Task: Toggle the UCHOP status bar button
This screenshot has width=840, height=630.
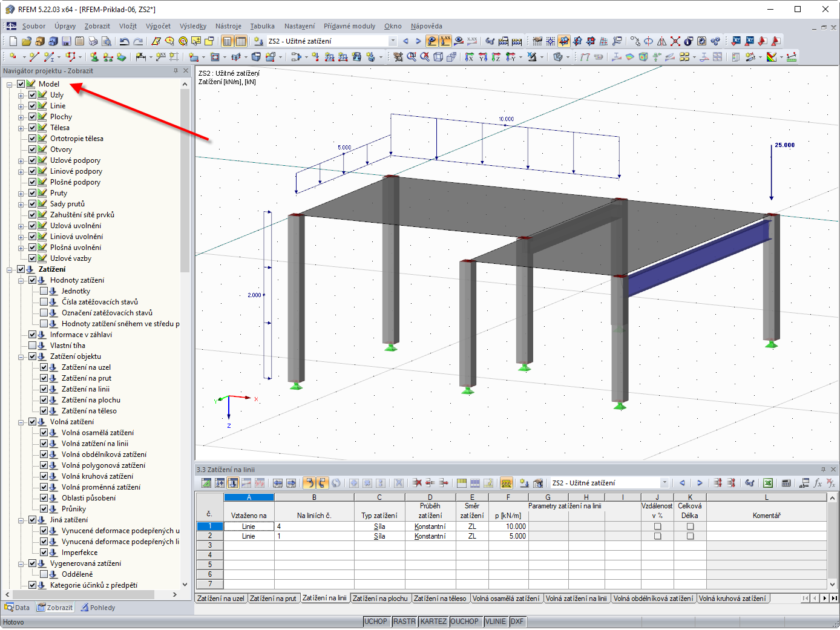Action: 375,622
